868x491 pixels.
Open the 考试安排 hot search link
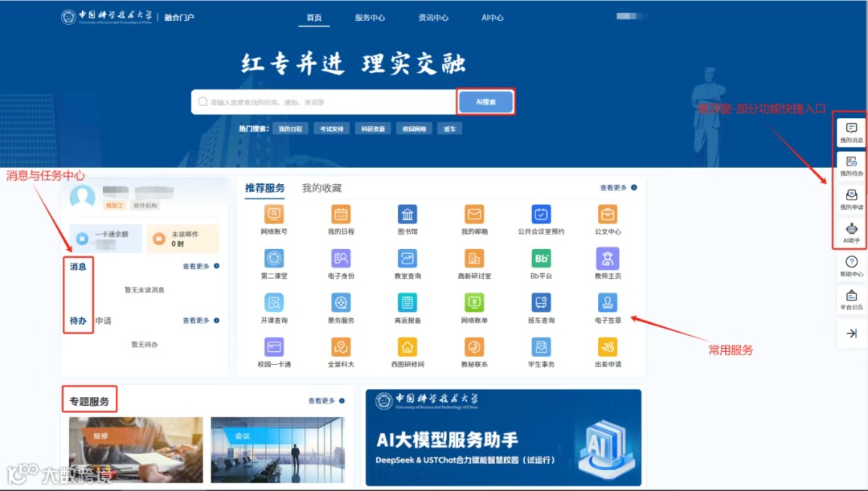(332, 128)
